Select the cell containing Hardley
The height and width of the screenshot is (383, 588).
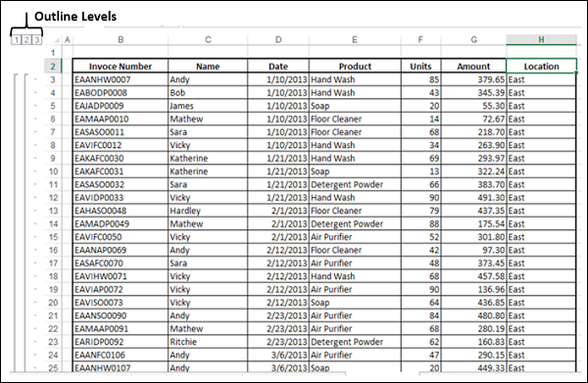pos(208,211)
